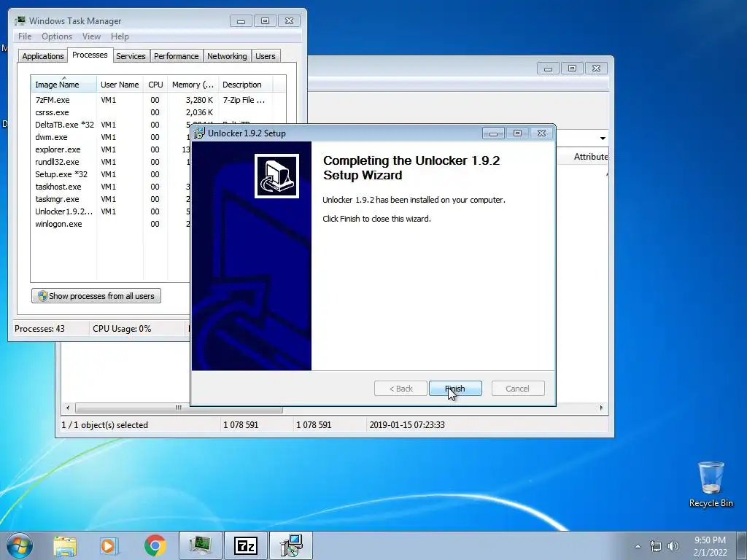Switch to Task Manager taskbar icon
Image resolution: width=747 pixels, height=560 pixels.
[201, 545]
